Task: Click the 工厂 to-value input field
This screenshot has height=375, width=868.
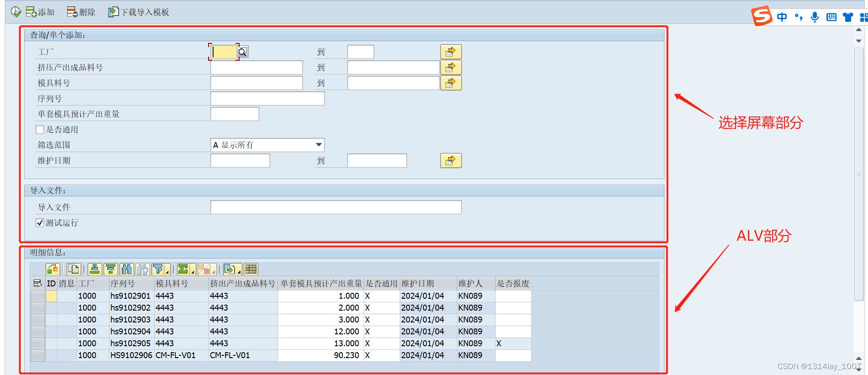Action: (361, 52)
